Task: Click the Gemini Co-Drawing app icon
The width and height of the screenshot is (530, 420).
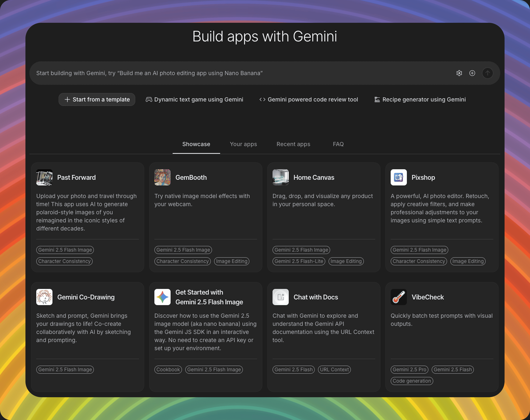Action: 44,297
